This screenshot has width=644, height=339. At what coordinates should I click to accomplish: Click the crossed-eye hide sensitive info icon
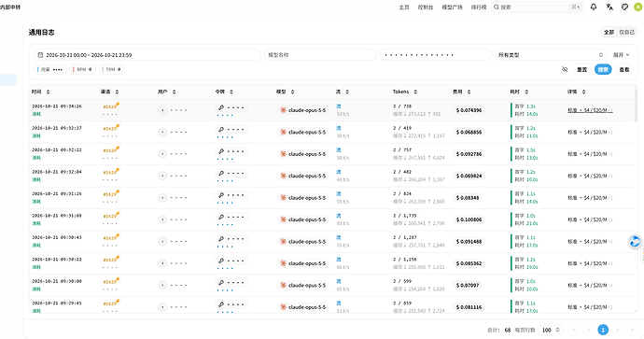pos(565,69)
